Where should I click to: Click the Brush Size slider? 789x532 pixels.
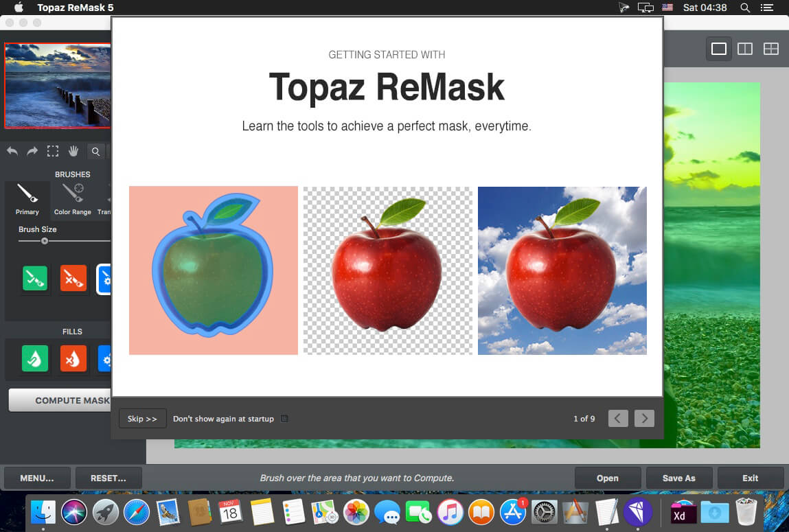tap(65, 241)
